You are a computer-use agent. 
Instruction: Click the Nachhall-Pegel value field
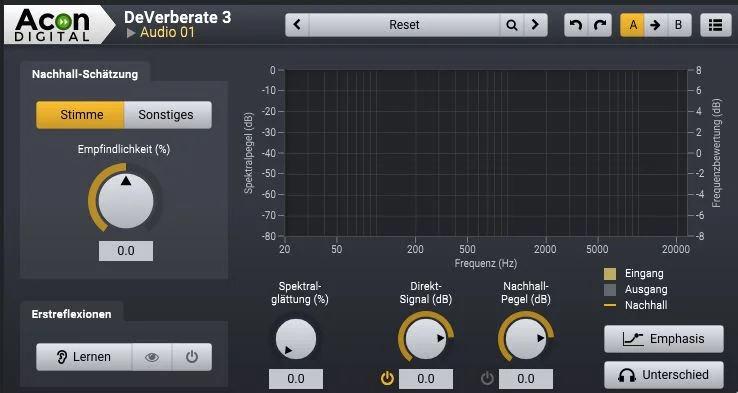pos(526,379)
